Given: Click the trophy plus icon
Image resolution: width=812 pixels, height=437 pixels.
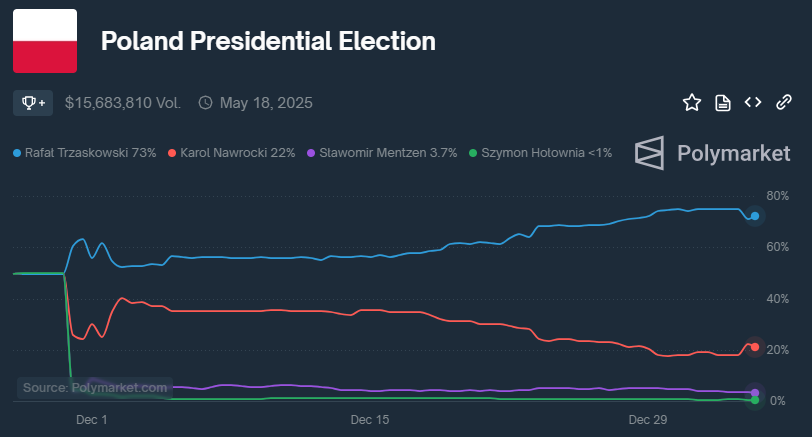Looking at the screenshot, I should (33, 102).
